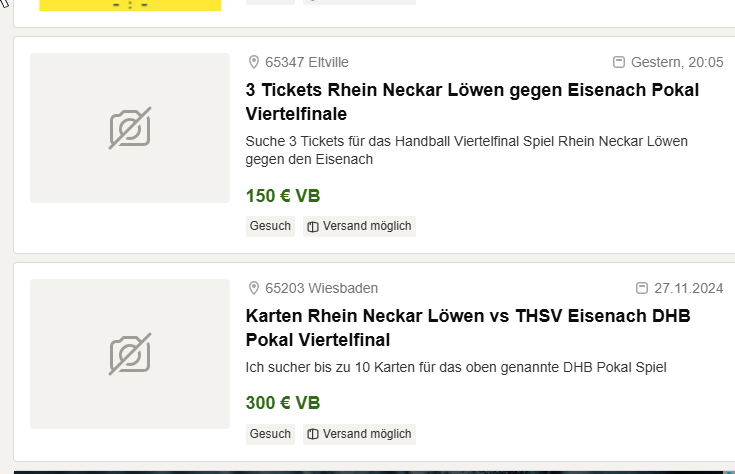
Task: Click the package shipping icon in the 150 € listing
Action: (313, 227)
